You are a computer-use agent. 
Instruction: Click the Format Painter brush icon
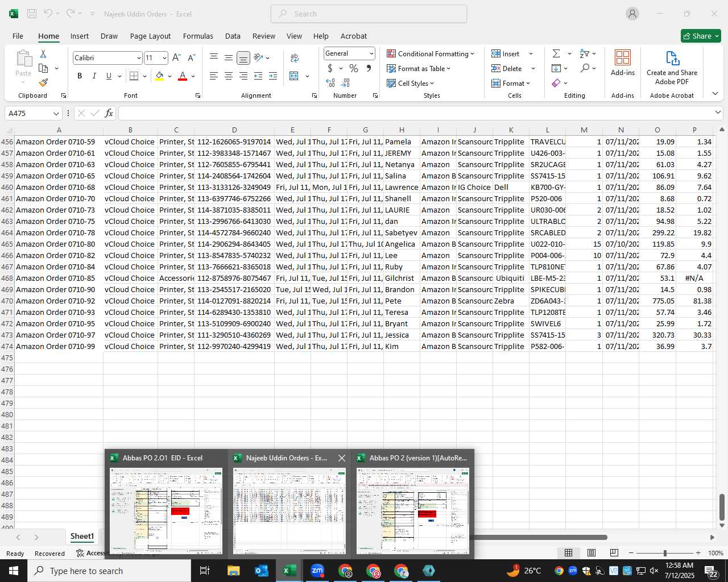coord(43,83)
